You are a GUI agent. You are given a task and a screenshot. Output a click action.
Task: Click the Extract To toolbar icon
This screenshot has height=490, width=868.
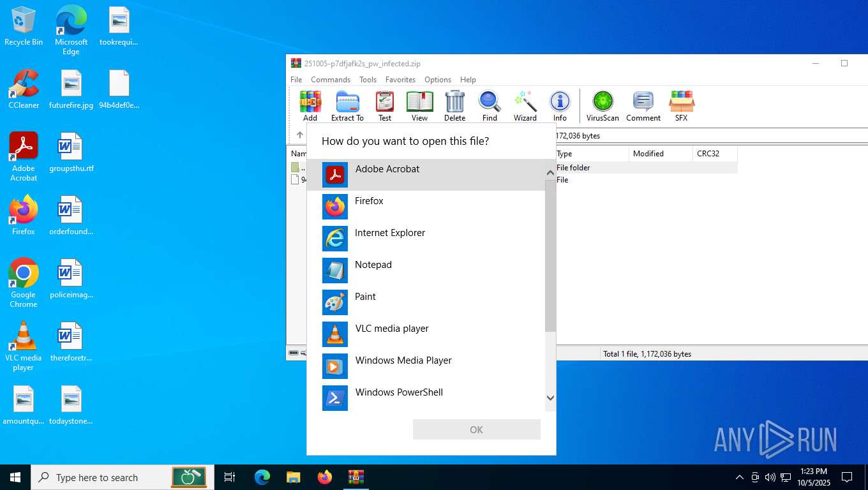coord(347,105)
